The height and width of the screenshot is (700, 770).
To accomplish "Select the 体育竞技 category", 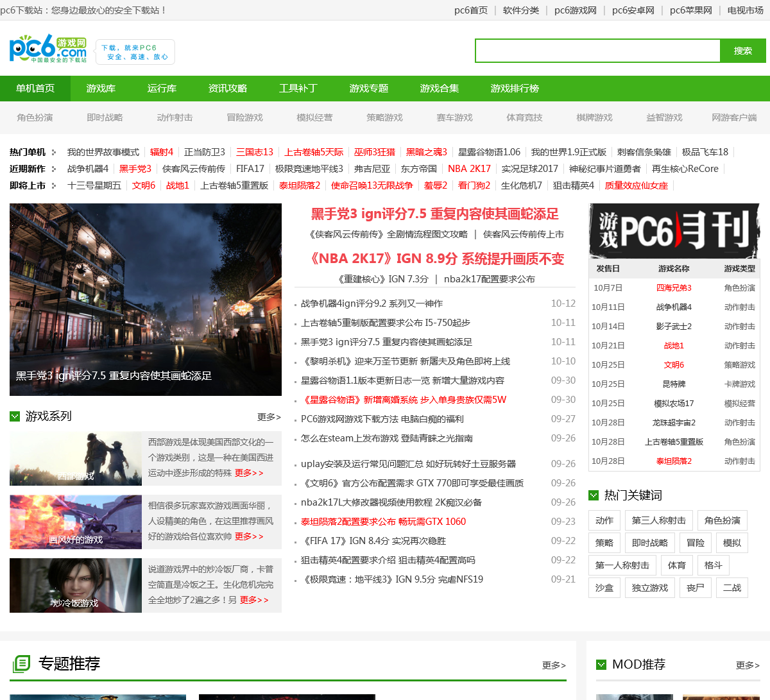I will (x=525, y=117).
